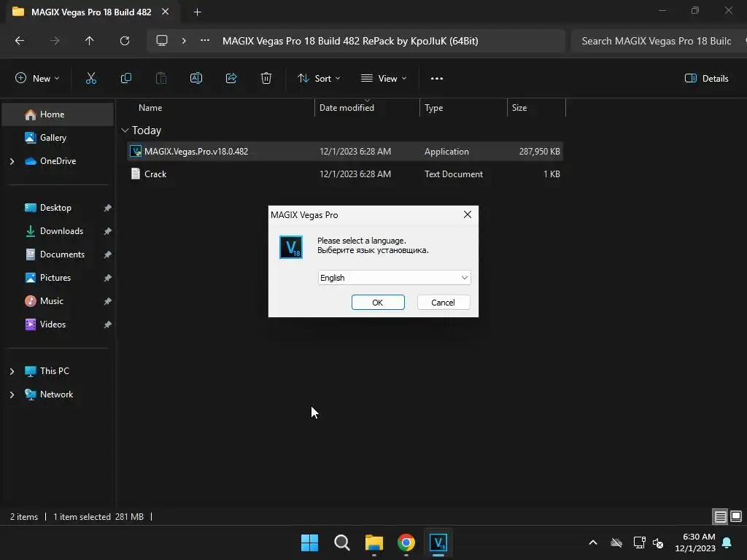Click the Search MAGIX Vegas Pro field
Image resolution: width=747 pixels, height=560 pixels.
(659, 41)
